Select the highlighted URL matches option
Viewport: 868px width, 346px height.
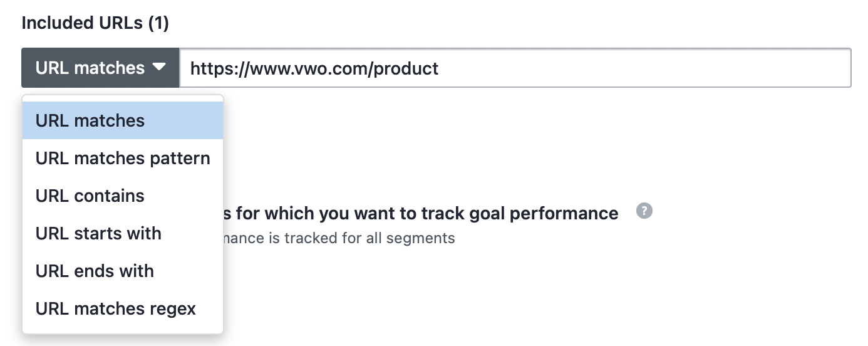click(123, 120)
